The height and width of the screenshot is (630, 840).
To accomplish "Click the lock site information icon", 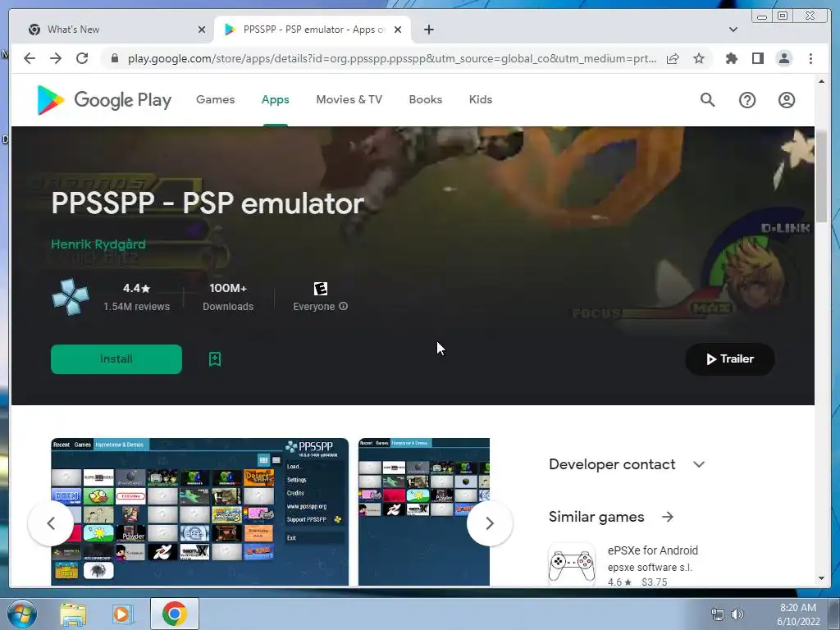I will click(x=114, y=58).
